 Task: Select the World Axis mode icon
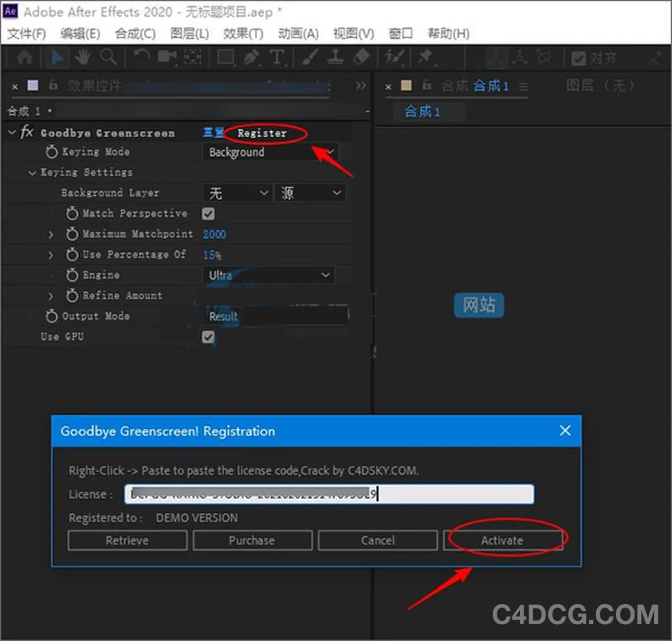tap(520, 58)
